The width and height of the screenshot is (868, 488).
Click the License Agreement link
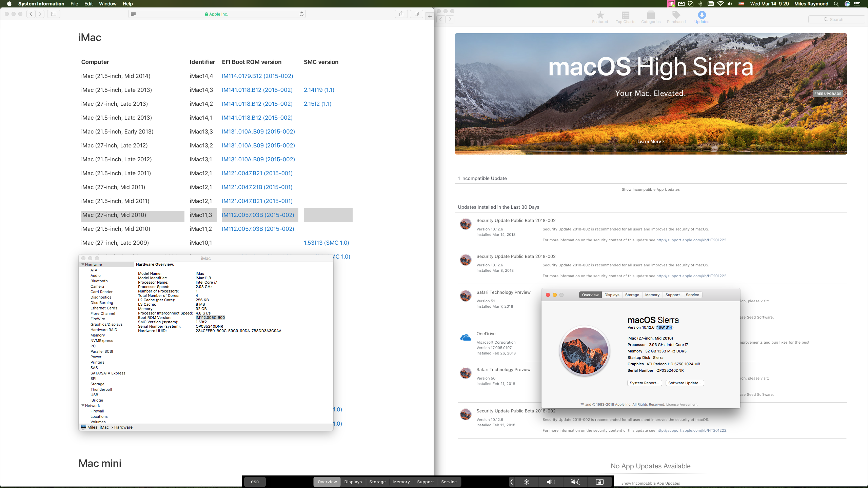(x=682, y=404)
